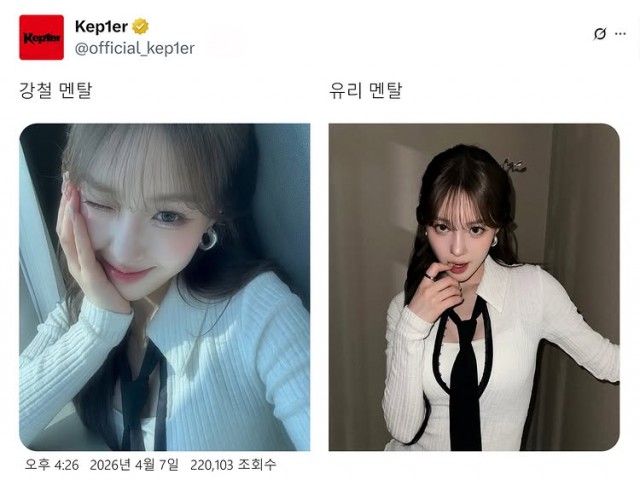This screenshot has width=640, height=480.
Task: Click the 조회수 views label
Action: click(x=257, y=464)
